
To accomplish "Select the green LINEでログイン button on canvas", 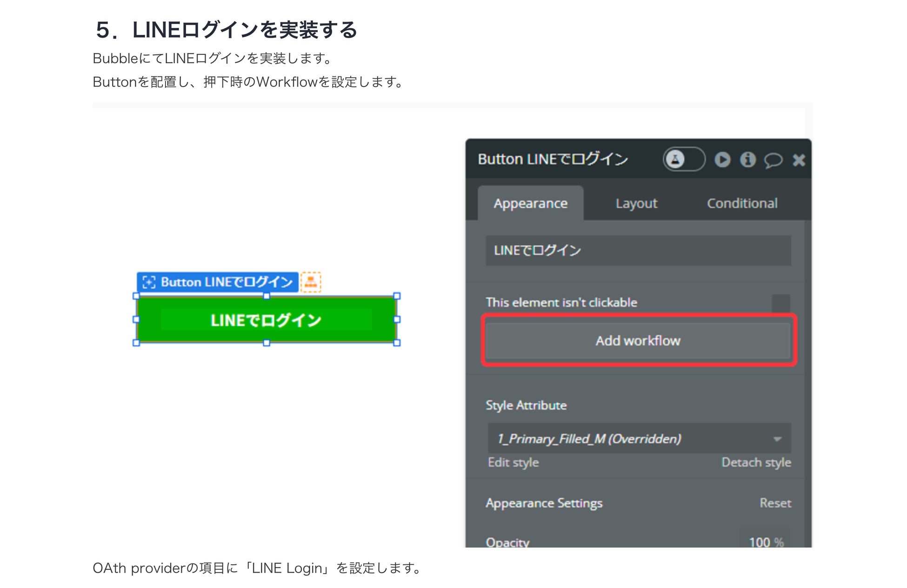I will click(266, 320).
